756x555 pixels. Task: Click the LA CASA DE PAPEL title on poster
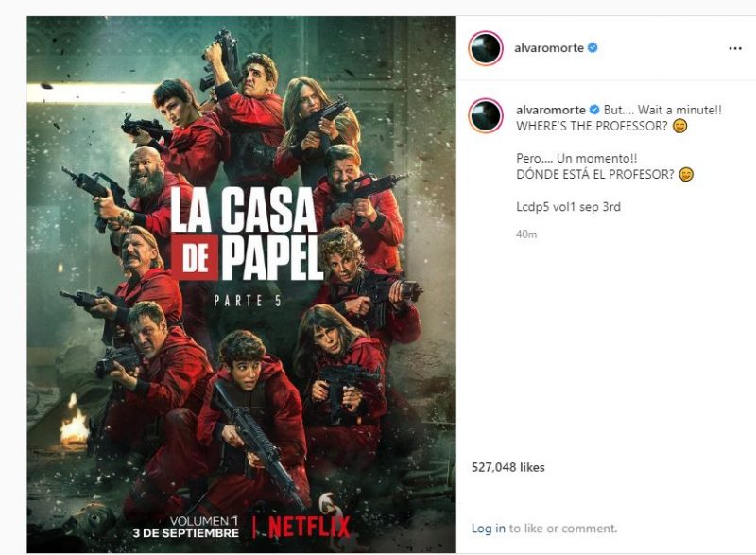(247, 234)
